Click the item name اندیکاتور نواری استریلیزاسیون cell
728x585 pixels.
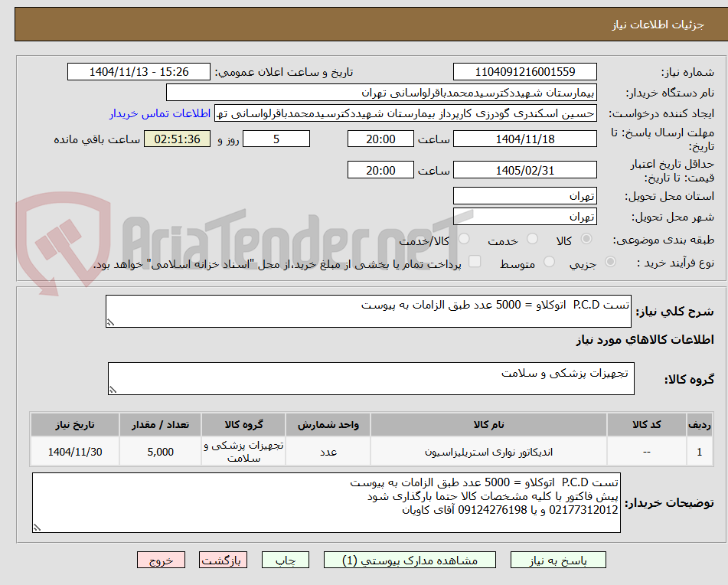tap(488, 451)
